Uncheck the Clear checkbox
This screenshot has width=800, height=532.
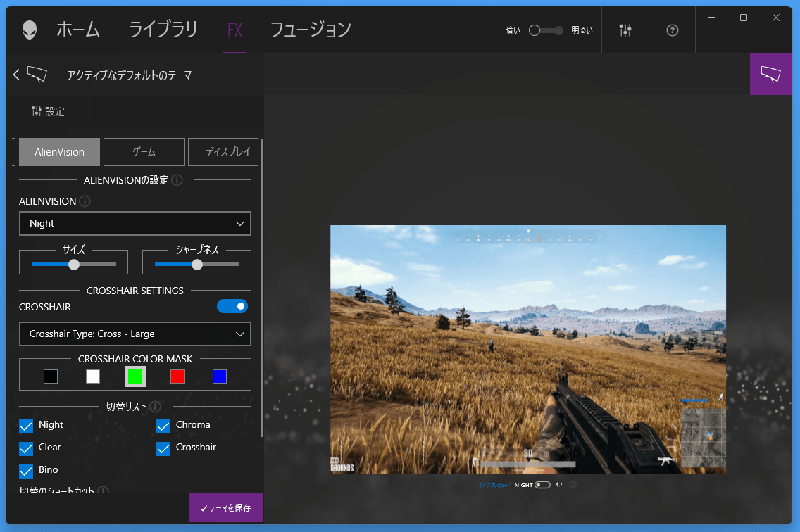26,448
